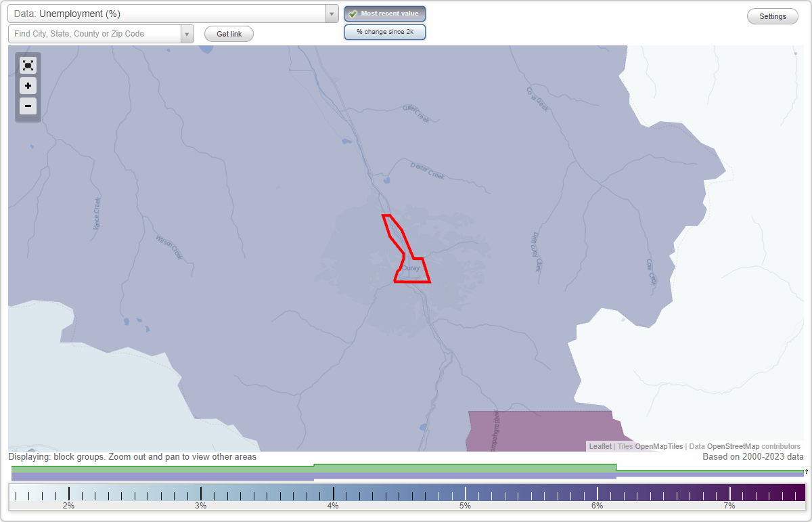Click the Wilson Creek label

coord(169,247)
